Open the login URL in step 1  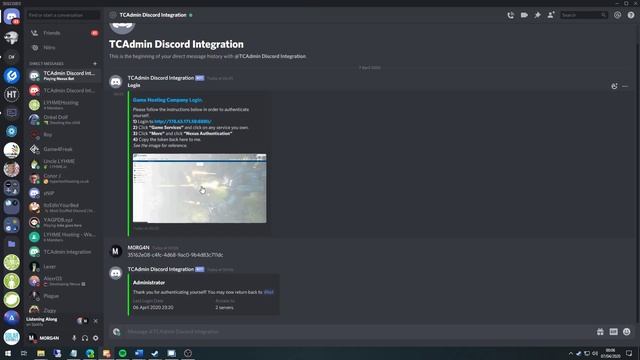183,122
